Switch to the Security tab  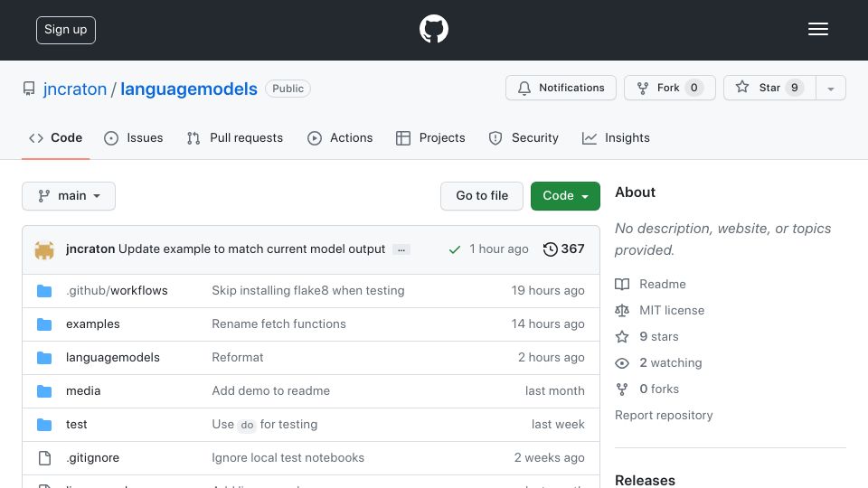524,137
